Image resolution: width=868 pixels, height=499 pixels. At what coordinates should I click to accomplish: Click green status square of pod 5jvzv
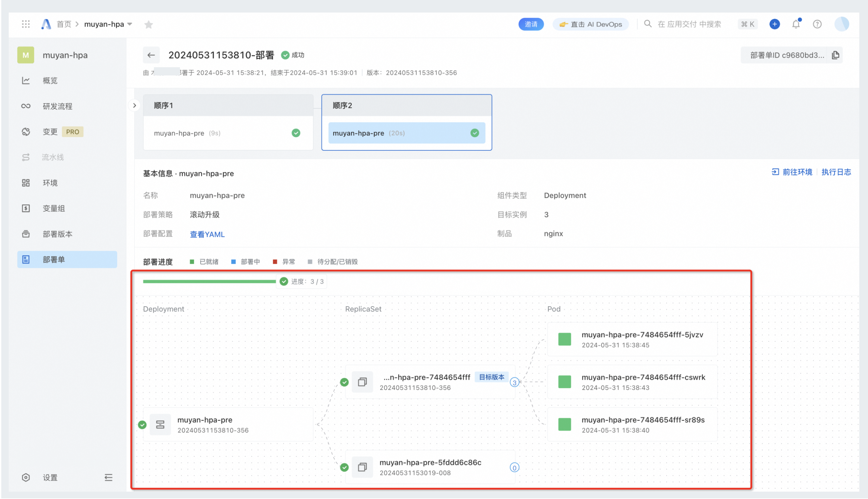[x=564, y=339]
